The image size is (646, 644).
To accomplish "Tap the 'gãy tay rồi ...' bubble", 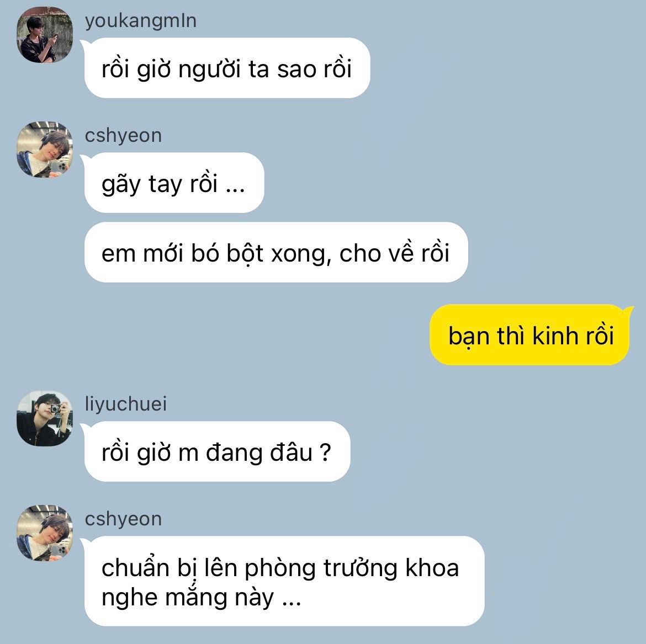I will (x=174, y=183).
